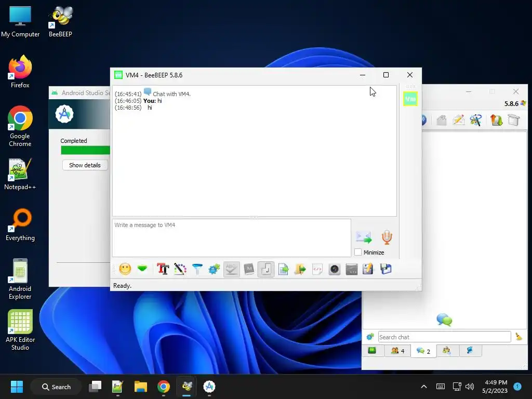Check the Minimize checkbox
532x399 pixels.
tap(358, 252)
